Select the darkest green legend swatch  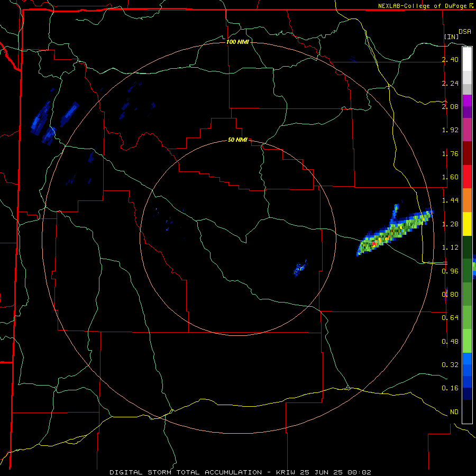(467, 248)
